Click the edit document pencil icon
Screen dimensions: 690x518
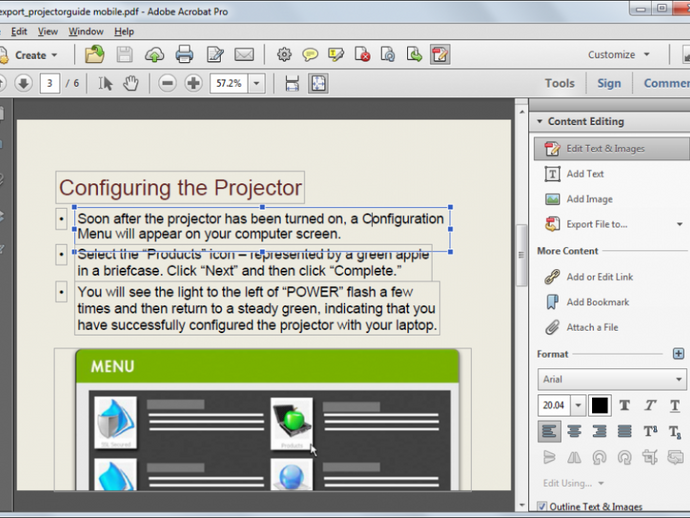coord(215,55)
